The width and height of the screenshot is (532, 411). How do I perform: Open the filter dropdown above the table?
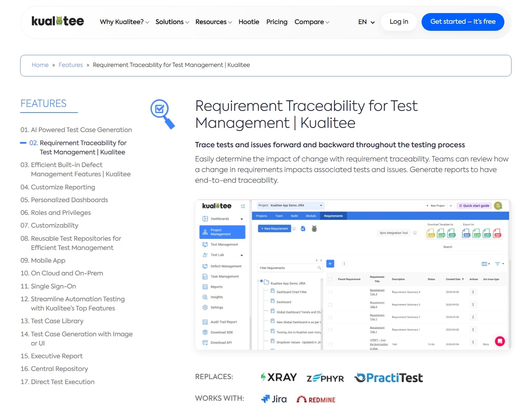[x=499, y=264]
